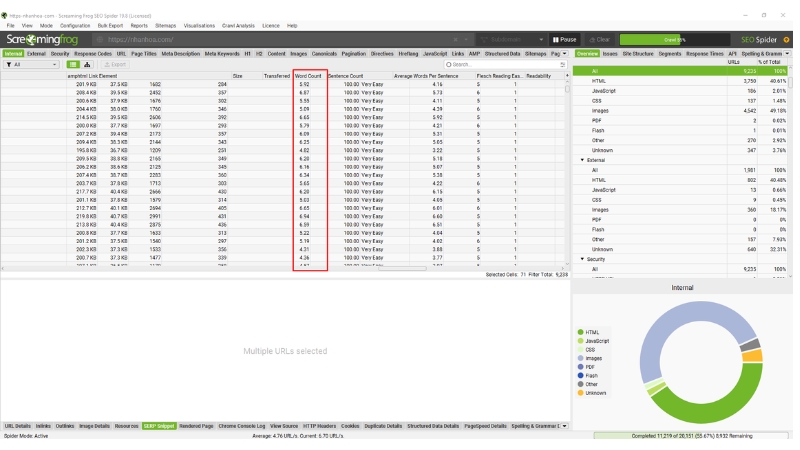Open the Mode menu
800x450 pixels.
pyautogui.click(x=46, y=26)
